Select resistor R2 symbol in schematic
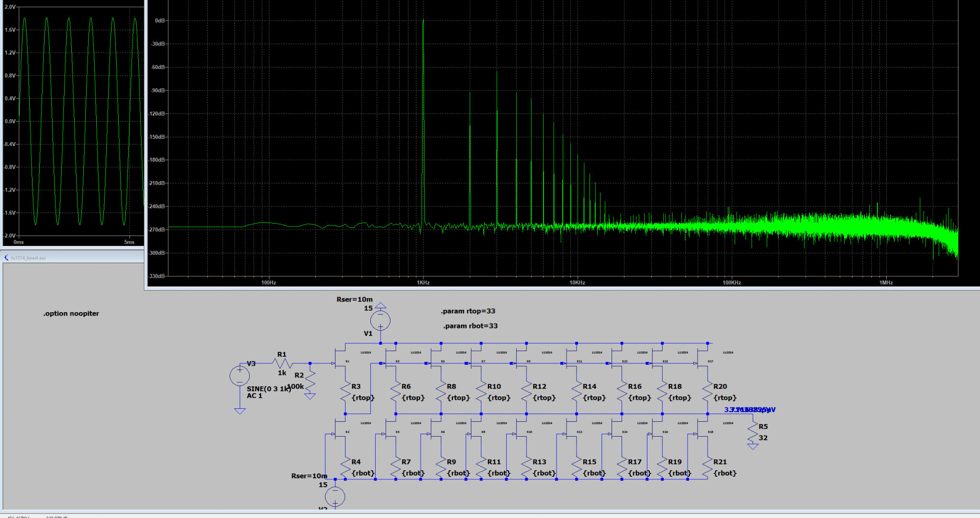The width and height of the screenshot is (980, 518). 310,381
